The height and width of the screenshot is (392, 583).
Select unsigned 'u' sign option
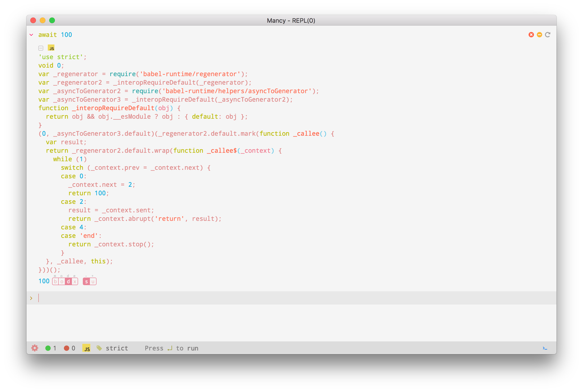click(93, 281)
